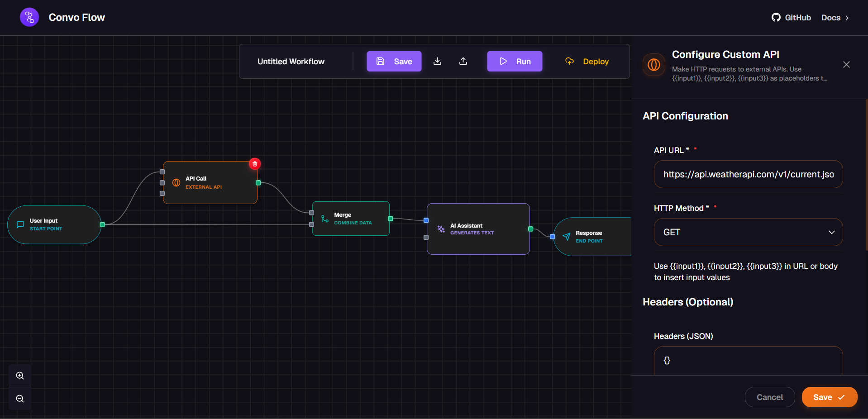Click the Response node's send icon
This screenshot has width=868, height=419.
(x=566, y=237)
